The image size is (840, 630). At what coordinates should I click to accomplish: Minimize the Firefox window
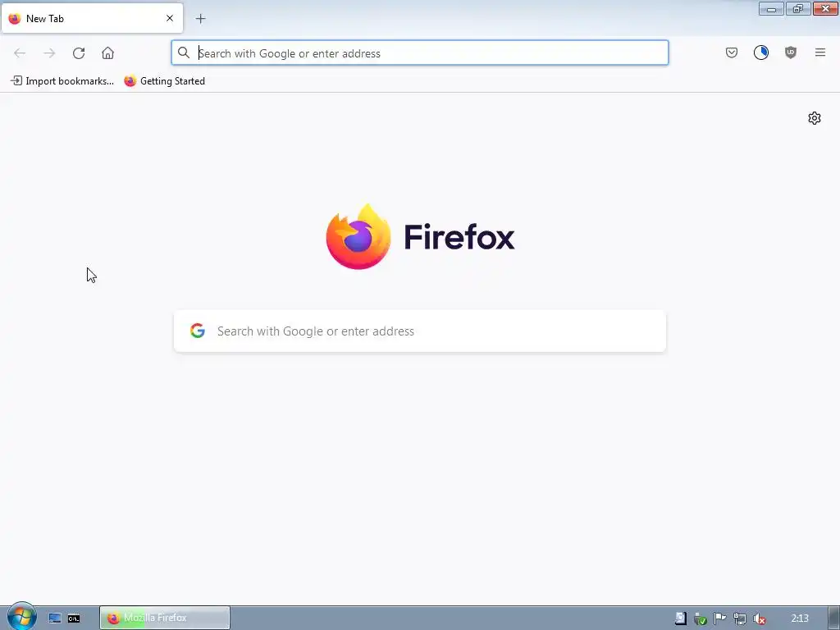[771, 8]
